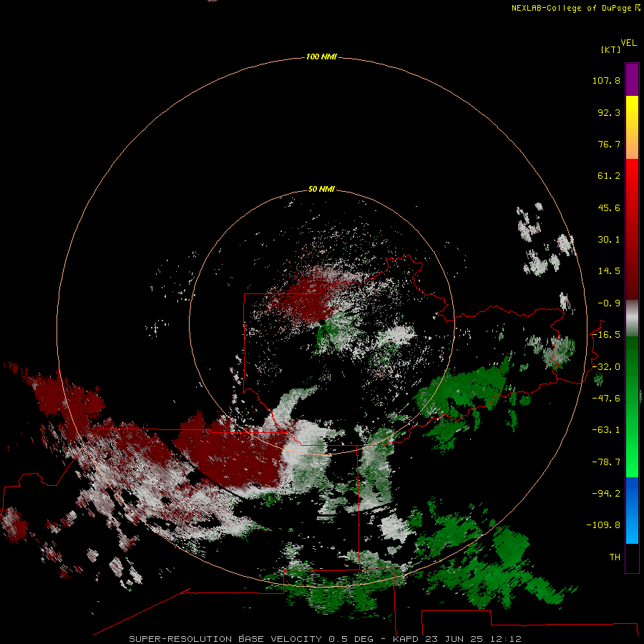This screenshot has width=644, height=644.
Task: Click the 45.6 legend value
Action: point(609,208)
